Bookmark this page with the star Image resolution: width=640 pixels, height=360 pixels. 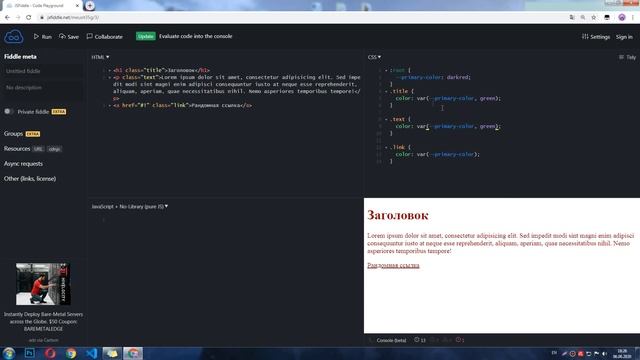tap(594, 18)
